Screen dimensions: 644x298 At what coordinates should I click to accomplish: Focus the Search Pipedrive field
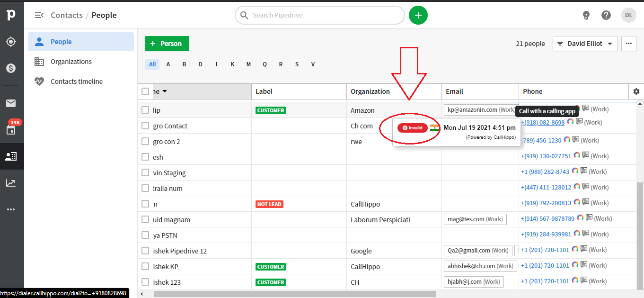click(320, 15)
